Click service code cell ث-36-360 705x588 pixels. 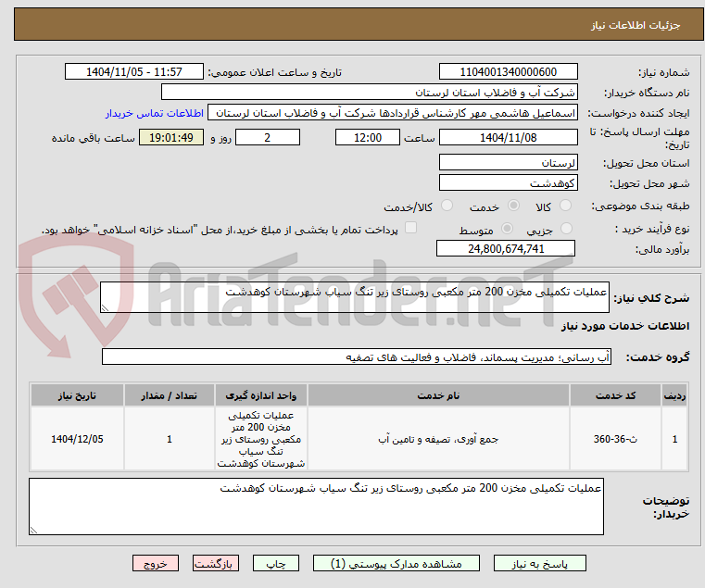point(615,439)
